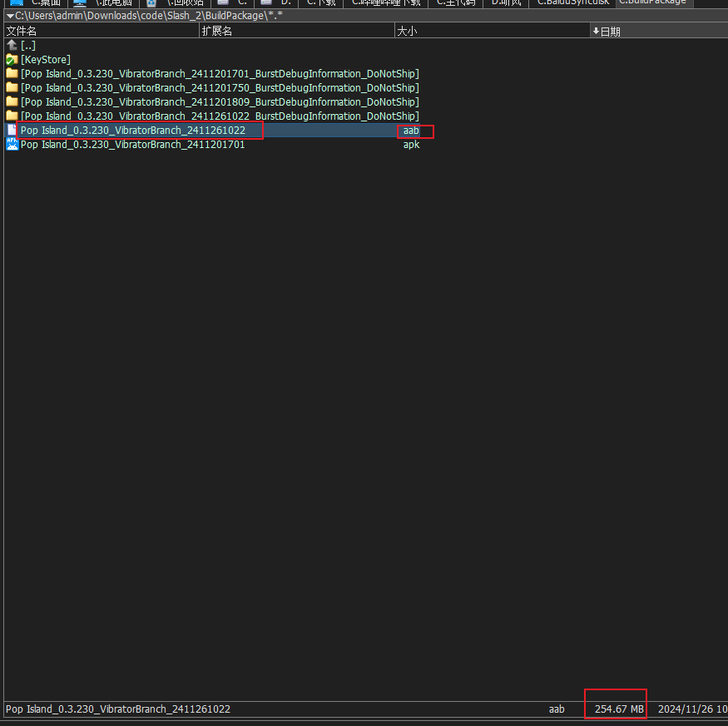This screenshot has height=726, width=728.
Task: Sort by the 大小 column header
Action: click(x=493, y=31)
